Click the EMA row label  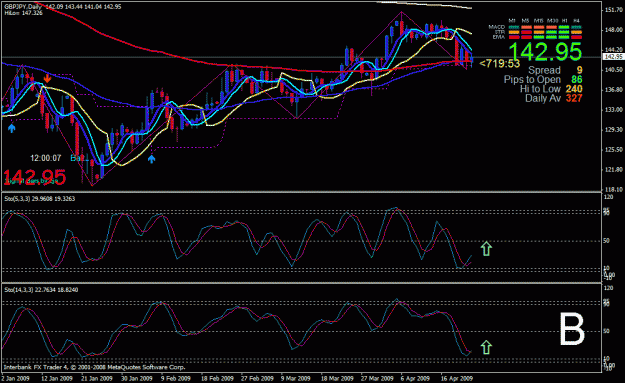[x=499, y=37]
